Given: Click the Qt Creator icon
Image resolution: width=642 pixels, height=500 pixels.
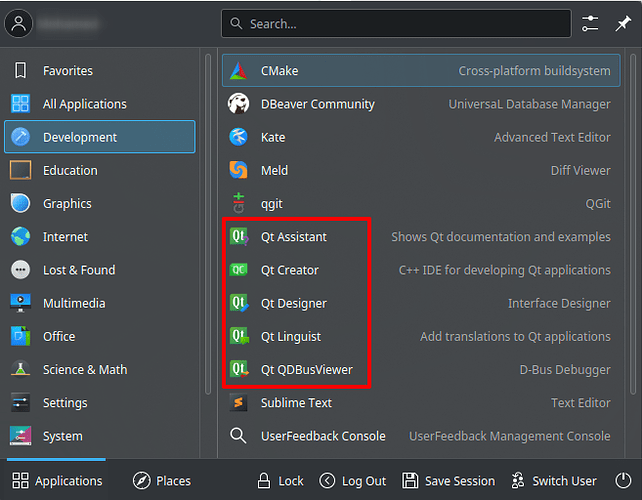Looking at the screenshot, I should click(238, 270).
